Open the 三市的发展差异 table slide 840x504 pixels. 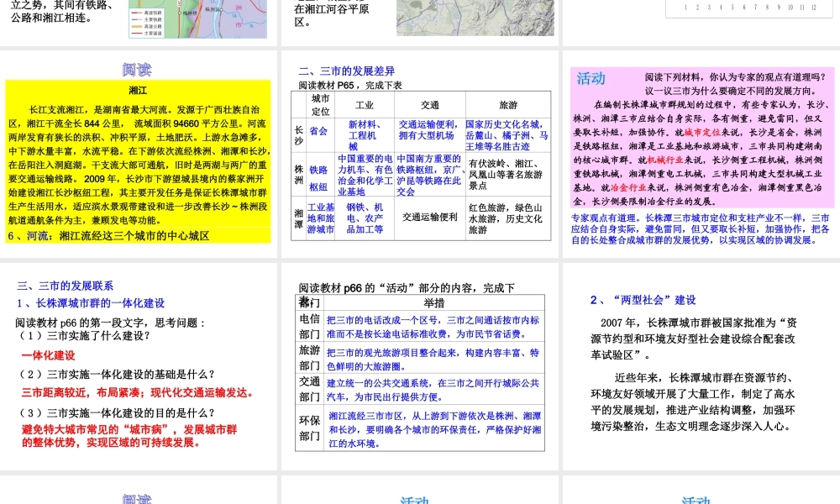coord(421,154)
